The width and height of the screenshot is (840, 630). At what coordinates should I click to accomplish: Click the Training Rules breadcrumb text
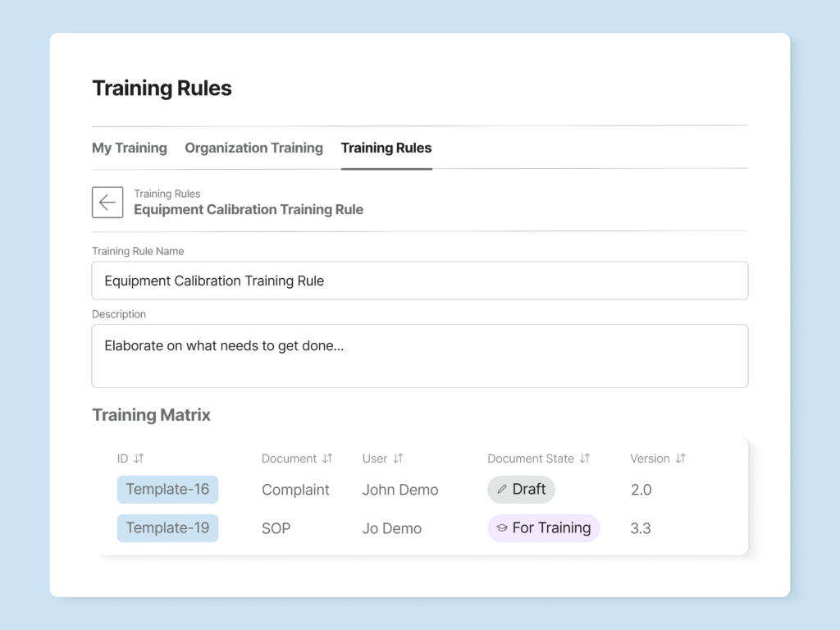(167, 194)
